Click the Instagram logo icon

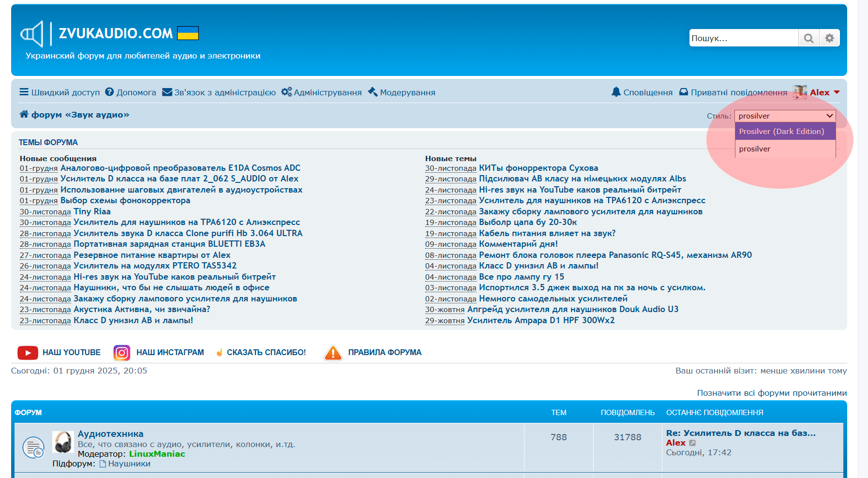[x=121, y=353]
